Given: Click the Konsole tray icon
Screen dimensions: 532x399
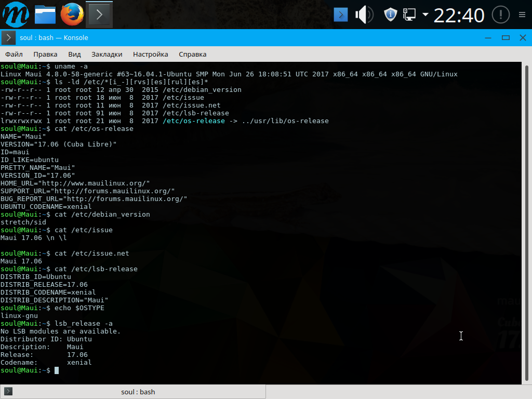Looking at the screenshot, I should click(x=341, y=15).
